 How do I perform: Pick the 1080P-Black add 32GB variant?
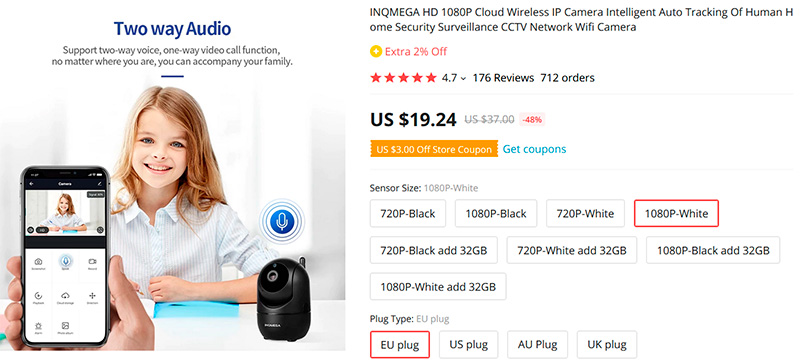[713, 250]
